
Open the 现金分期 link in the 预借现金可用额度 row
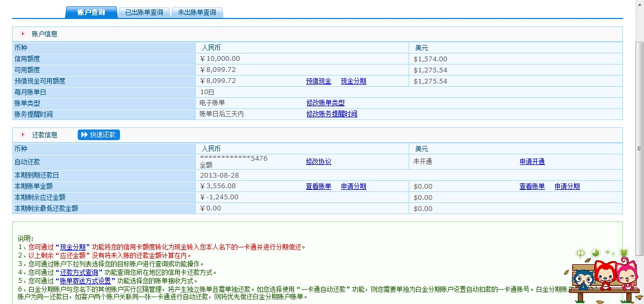[354, 81]
